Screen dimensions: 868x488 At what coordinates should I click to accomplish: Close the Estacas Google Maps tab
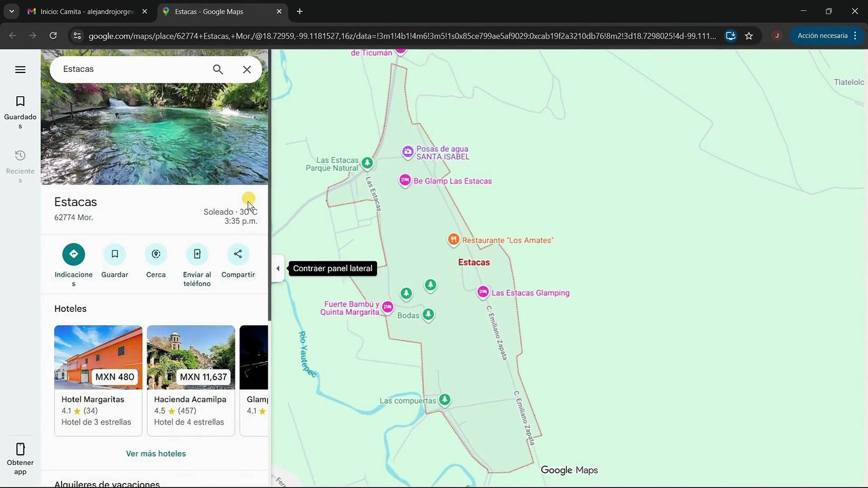click(x=279, y=12)
